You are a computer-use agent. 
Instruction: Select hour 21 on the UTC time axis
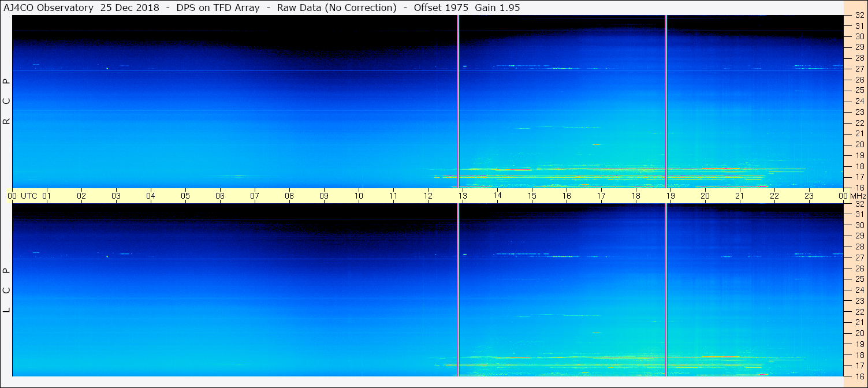click(x=740, y=196)
